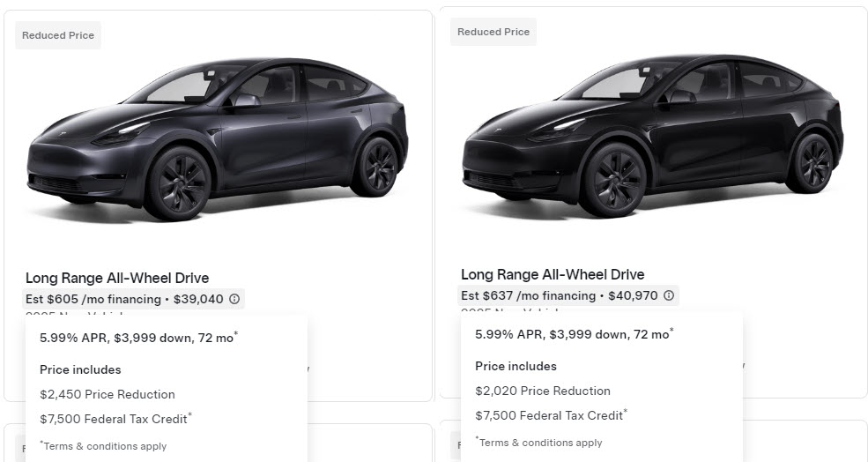Click info icon next to $40,970 price
The width and height of the screenshot is (868, 462).
pos(669,296)
